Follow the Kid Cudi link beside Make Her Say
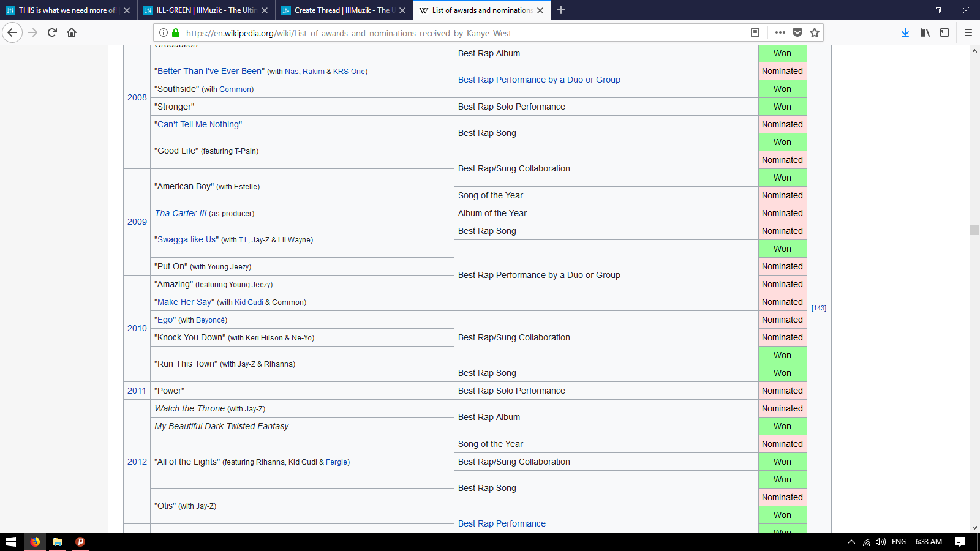The width and height of the screenshot is (980, 551). (249, 302)
